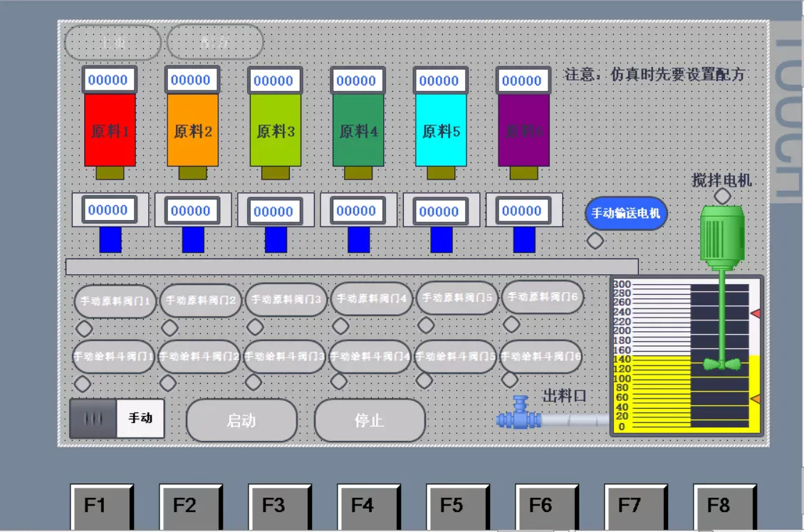Click the 手动给料斗阀门6 valve button
The width and height of the screenshot is (804, 532).
[x=542, y=356]
